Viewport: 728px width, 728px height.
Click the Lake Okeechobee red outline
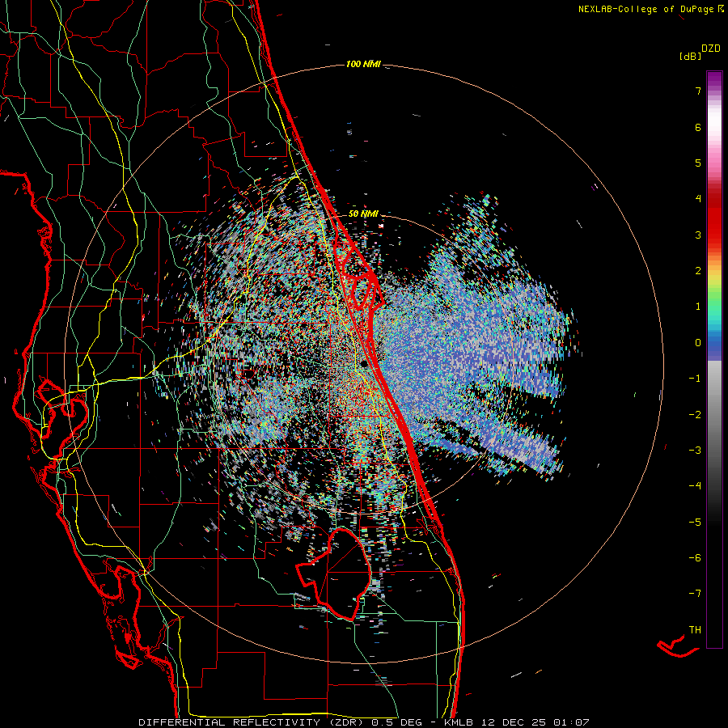[334, 574]
